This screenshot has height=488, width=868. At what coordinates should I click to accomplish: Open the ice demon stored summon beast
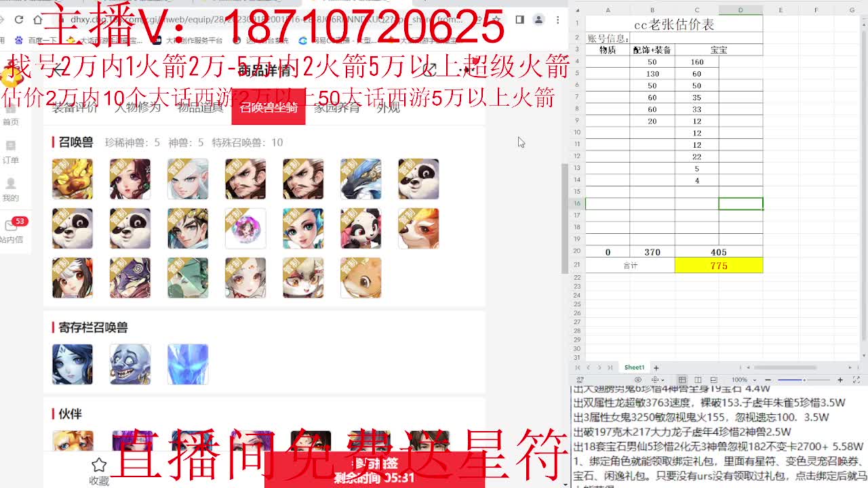(x=188, y=364)
